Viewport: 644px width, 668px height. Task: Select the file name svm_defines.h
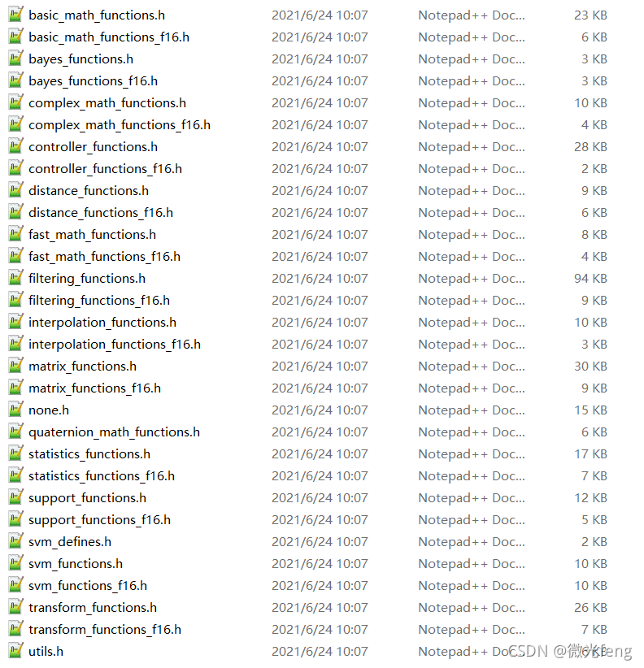pos(70,542)
